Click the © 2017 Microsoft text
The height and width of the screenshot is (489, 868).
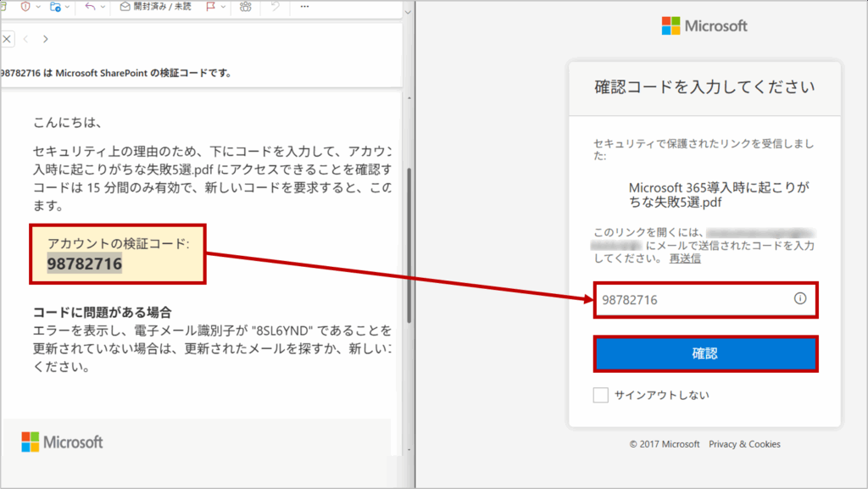point(665,444)
